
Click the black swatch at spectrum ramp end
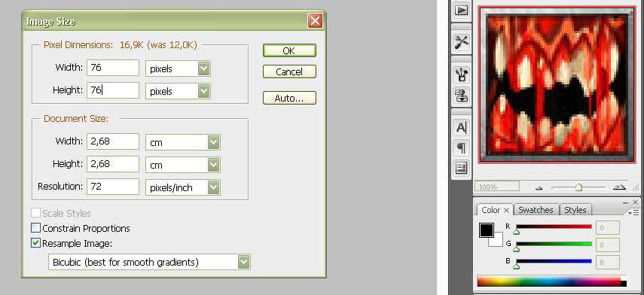pyautogui.click(x=624, y=283)
